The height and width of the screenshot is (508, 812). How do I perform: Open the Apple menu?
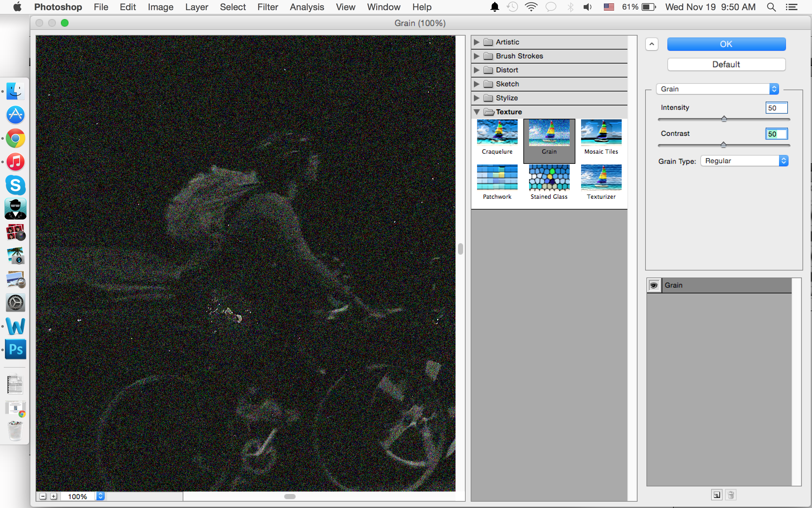(x=17, y=7)
